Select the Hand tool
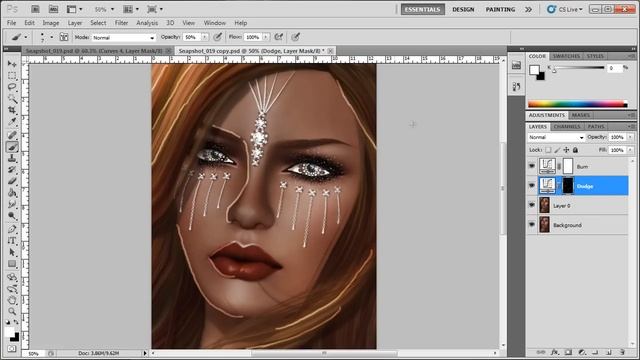640x360 pixels. pyautogui.click(x=12, y=300)
